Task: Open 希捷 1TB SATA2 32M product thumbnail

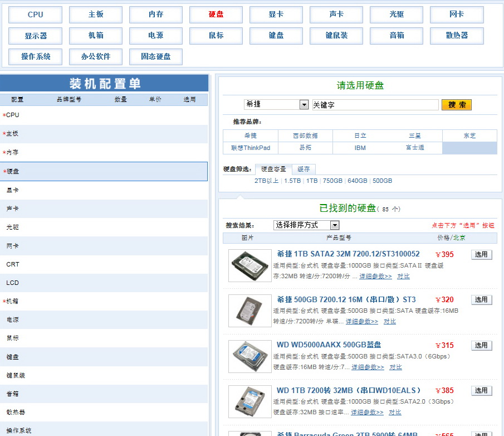Action: (x=250, y=266)
